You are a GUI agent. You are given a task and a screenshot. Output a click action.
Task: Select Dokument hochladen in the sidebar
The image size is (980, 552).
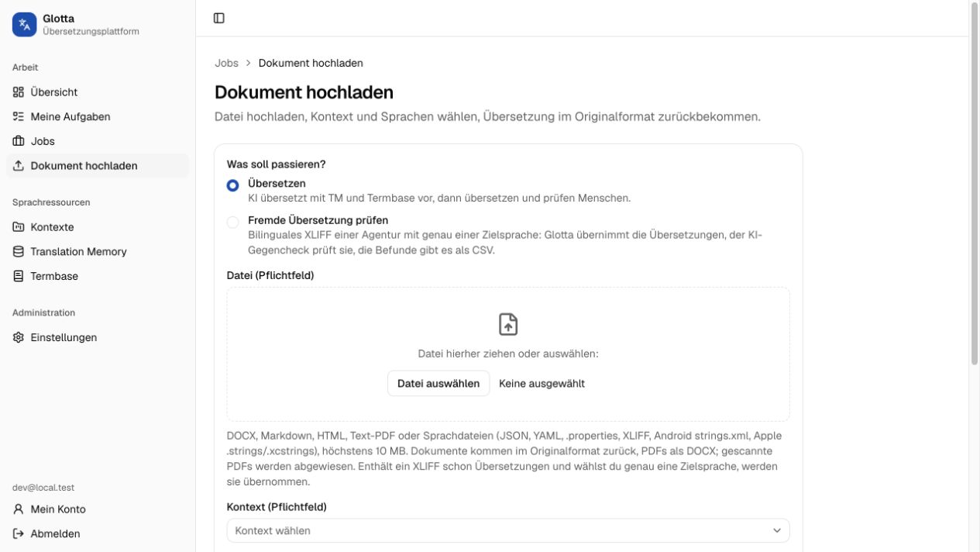(x=98, y=166)
